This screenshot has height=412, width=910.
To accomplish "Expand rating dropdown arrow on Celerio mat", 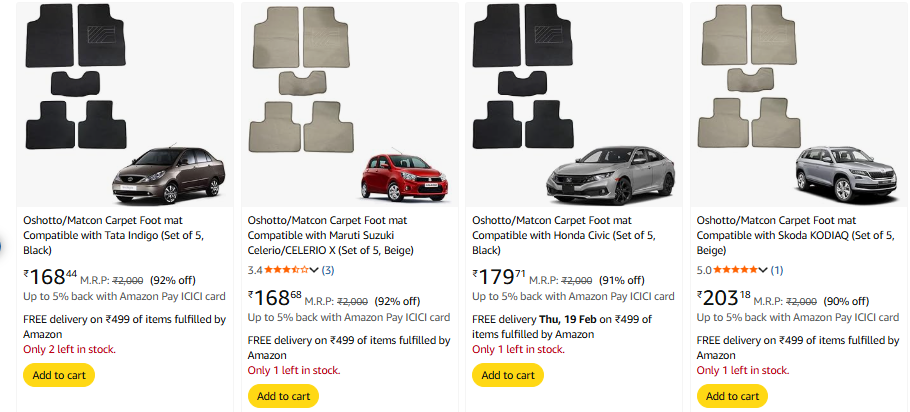I will tap(315, 271).
